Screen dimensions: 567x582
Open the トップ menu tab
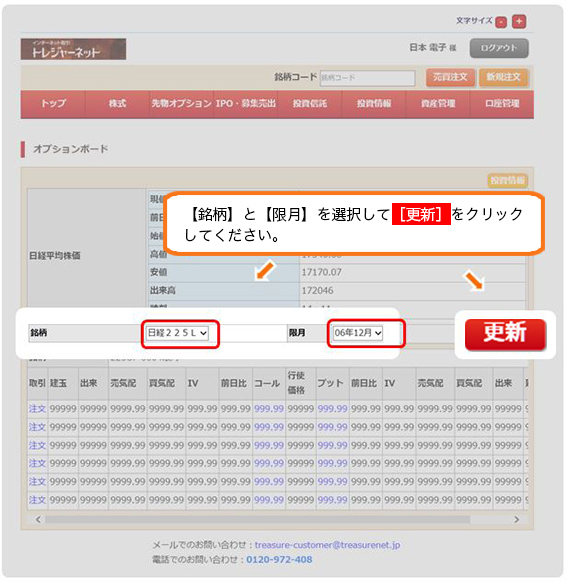coord(53,104)
